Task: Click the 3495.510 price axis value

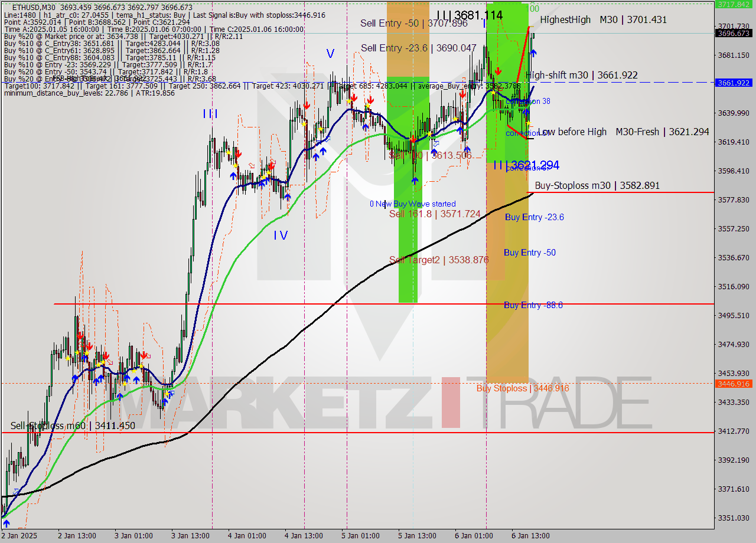Action: [733, 315]
